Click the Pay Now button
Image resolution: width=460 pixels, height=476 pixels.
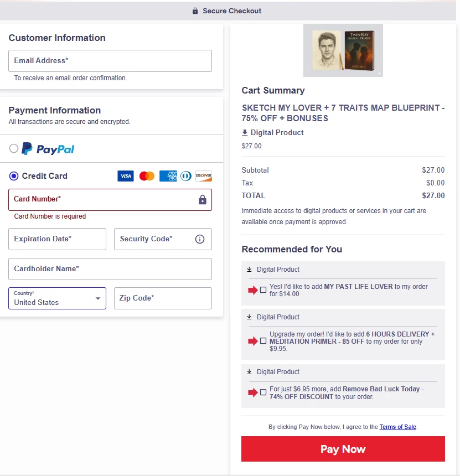tap(343, 449)
